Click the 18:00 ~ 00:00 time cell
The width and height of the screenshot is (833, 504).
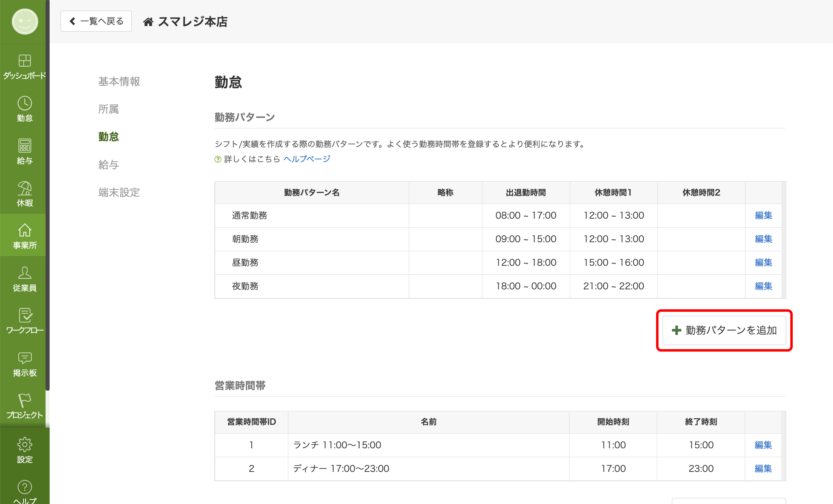click(x=526, y=286)
